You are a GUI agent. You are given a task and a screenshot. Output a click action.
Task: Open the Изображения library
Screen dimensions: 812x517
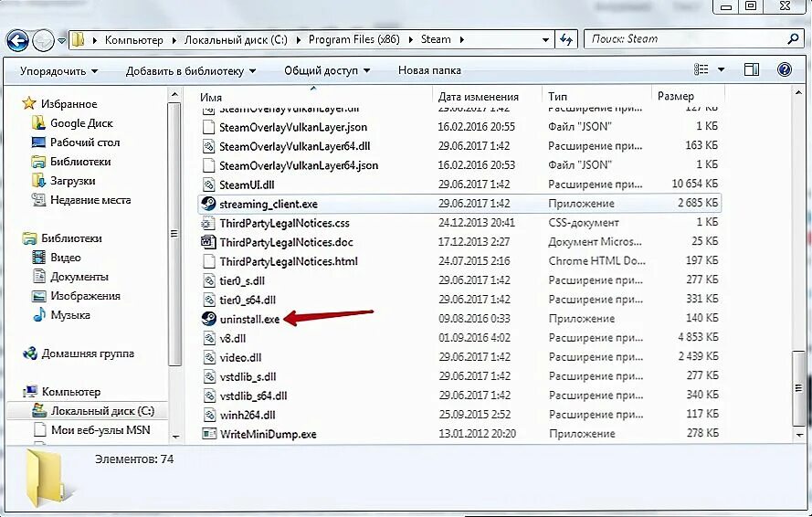point(85,296)
